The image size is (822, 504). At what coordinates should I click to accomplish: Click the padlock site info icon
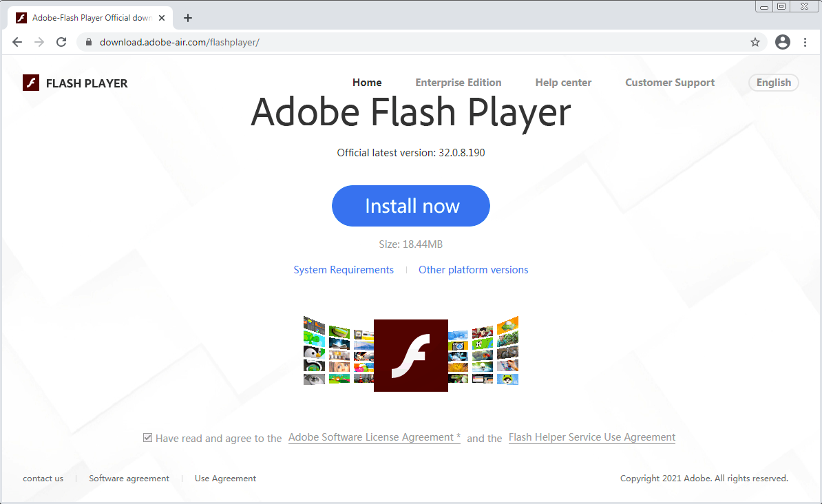(88, 42)
